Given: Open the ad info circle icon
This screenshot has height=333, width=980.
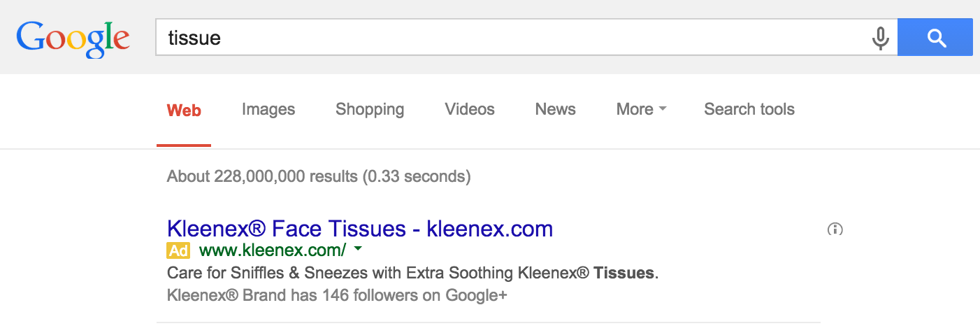Looking at the screenshot, I should 835,229.
